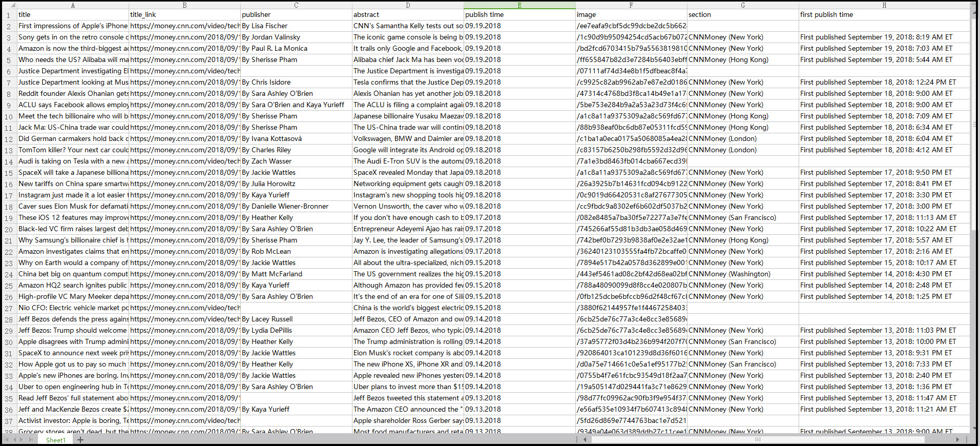Viewport: 980px width, 446px height.
Task: Click the select-all corner box
Action: click(x=8, y=5)
